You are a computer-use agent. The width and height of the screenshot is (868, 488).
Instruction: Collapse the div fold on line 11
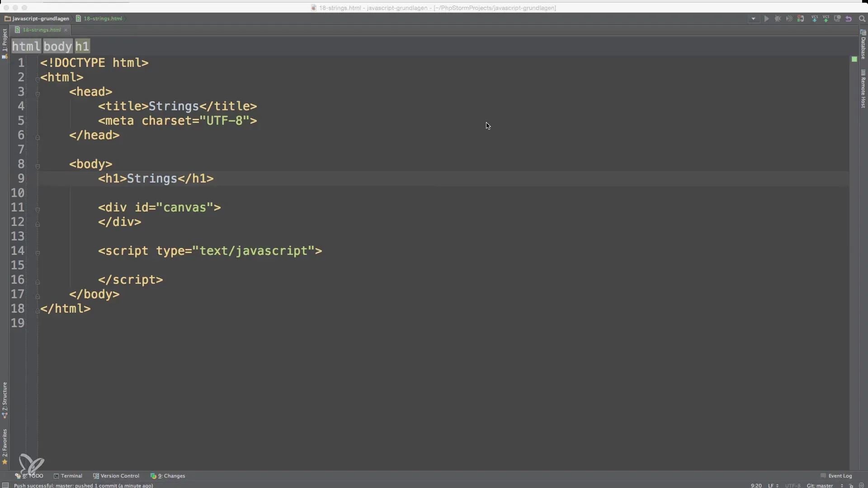click(38, 209)
